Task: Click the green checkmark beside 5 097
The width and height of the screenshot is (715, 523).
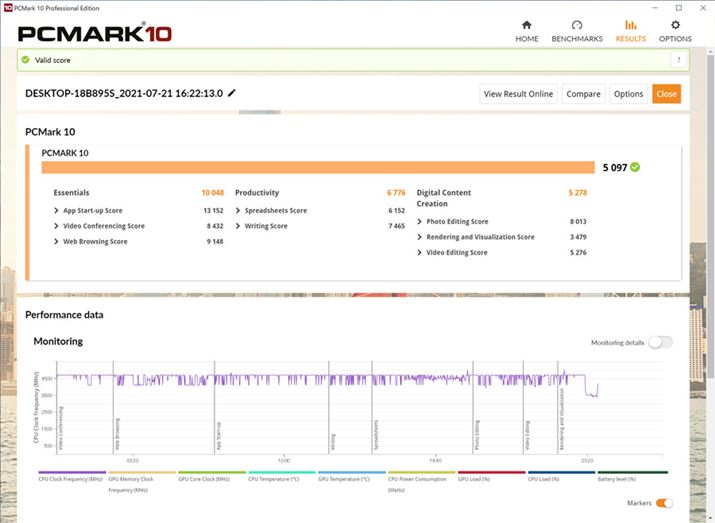Action: click(x=635, y=167)
